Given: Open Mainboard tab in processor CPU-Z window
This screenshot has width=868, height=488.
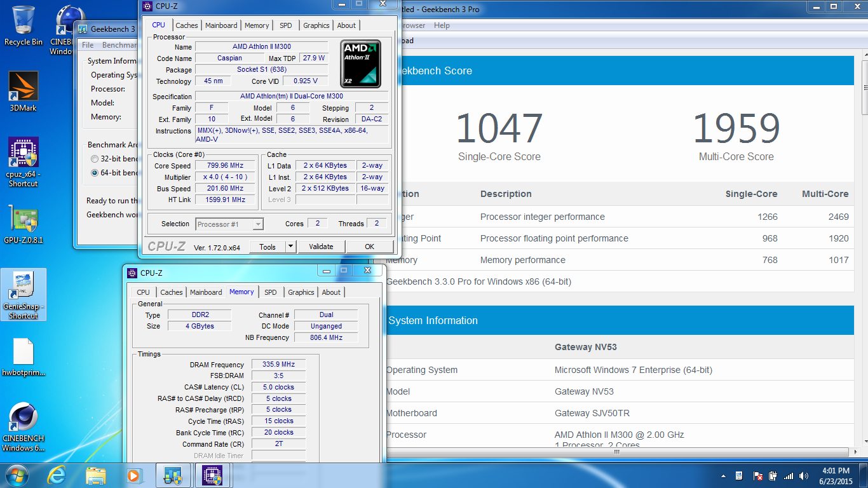Looking at the screenshot, I should tap(221, 25).
